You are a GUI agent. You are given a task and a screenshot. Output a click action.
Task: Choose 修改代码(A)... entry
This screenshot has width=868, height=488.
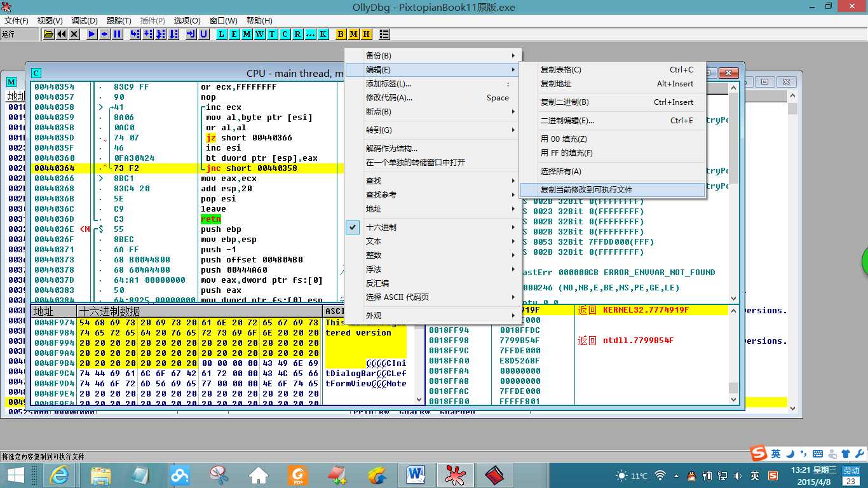tap(433, 98)
